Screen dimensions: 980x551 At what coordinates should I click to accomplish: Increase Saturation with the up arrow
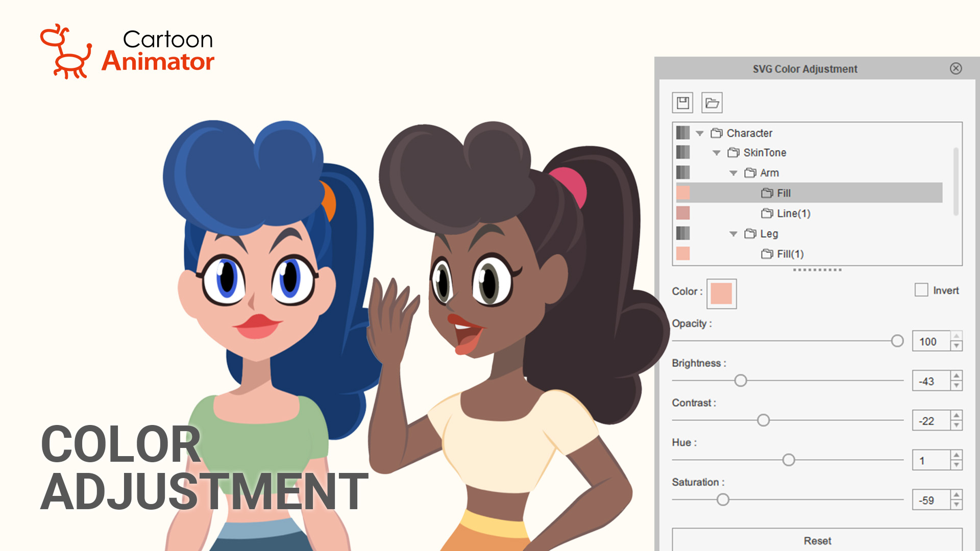pyautogui.click(x=957, y=495)
